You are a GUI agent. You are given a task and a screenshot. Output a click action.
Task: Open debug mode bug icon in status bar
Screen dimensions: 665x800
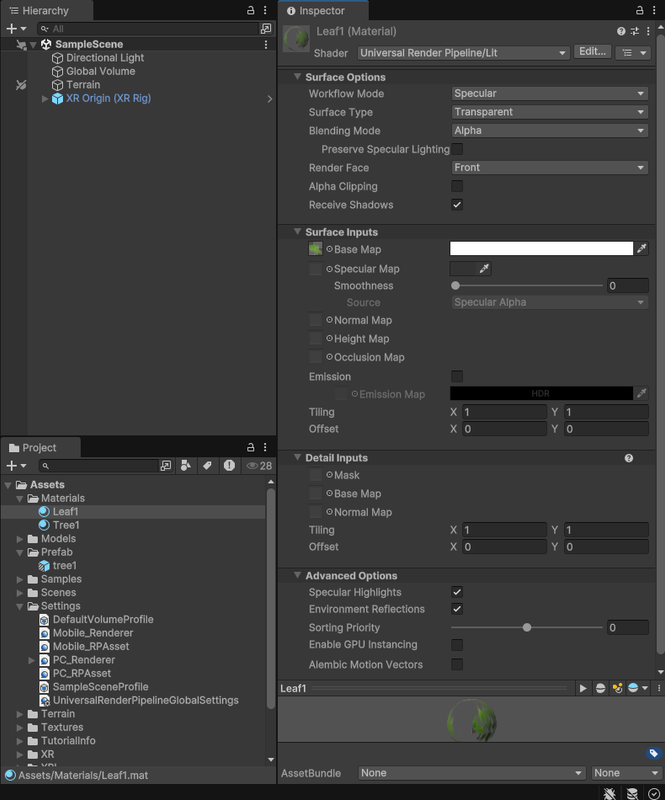click(609, 793)
